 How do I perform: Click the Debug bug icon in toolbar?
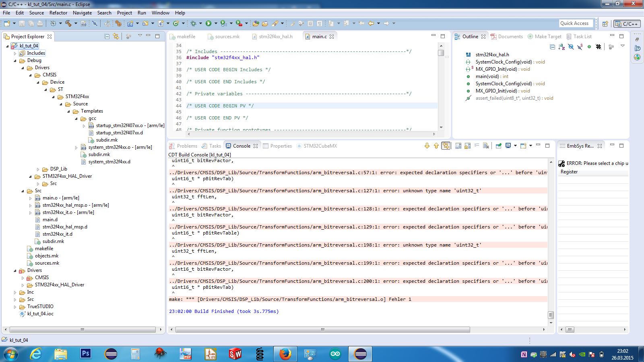point(193,23)
